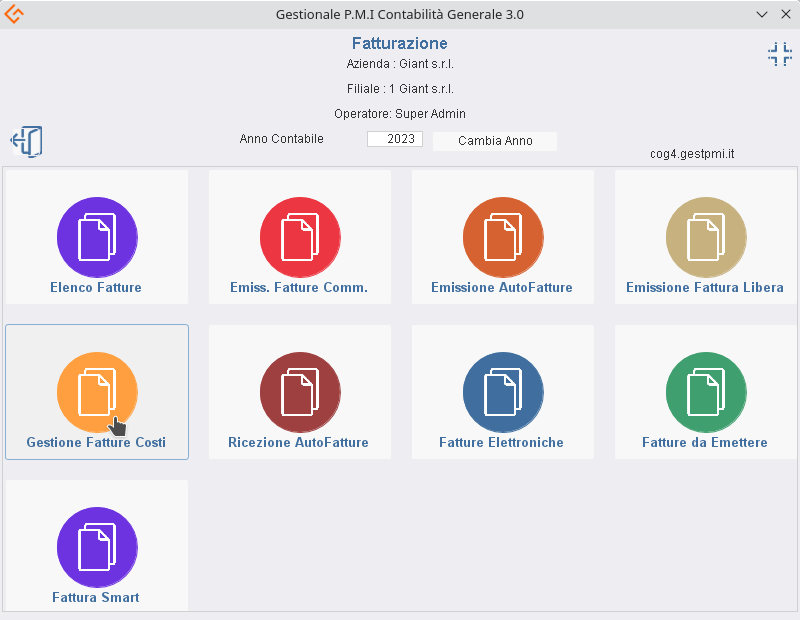Click the Fatture Elettroniche text label
The height and width of the screenshot is (620, 800).
[501, 443]
